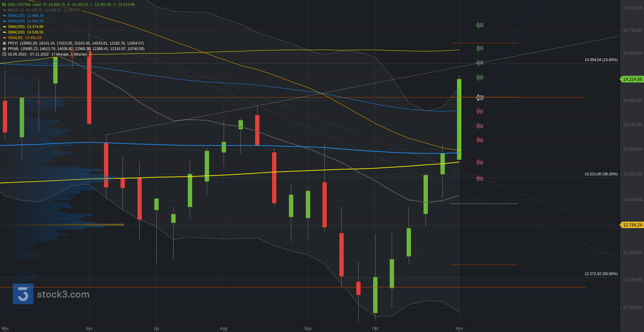The width and height of the screenshot is (644, 332).
Task: Open the 02.05.2022 - 07.11.2022 date range
Action: 28,54
